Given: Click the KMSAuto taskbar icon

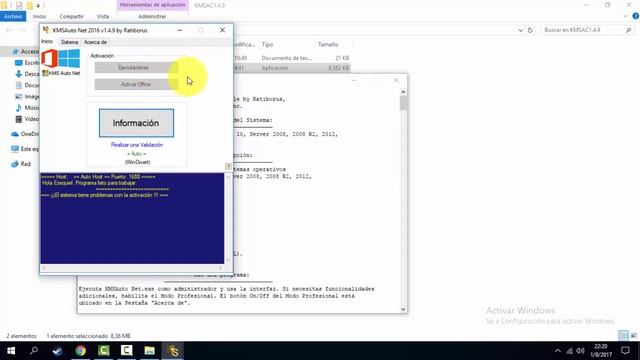Looking at the screenshot, I should click(173, 351).
